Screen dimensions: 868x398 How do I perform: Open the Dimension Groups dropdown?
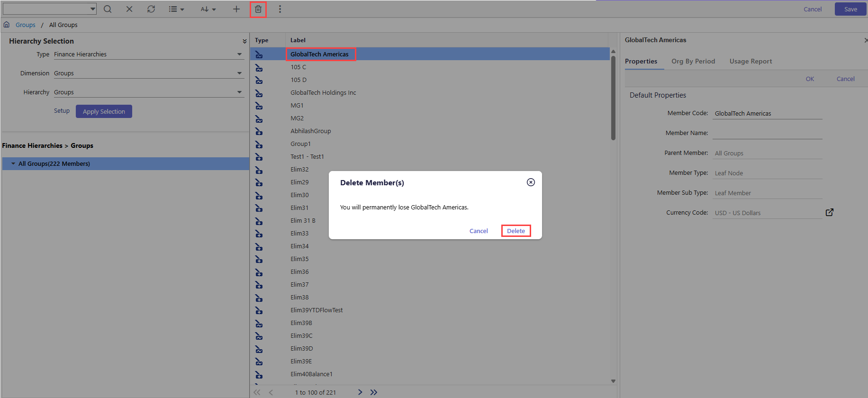239,73
